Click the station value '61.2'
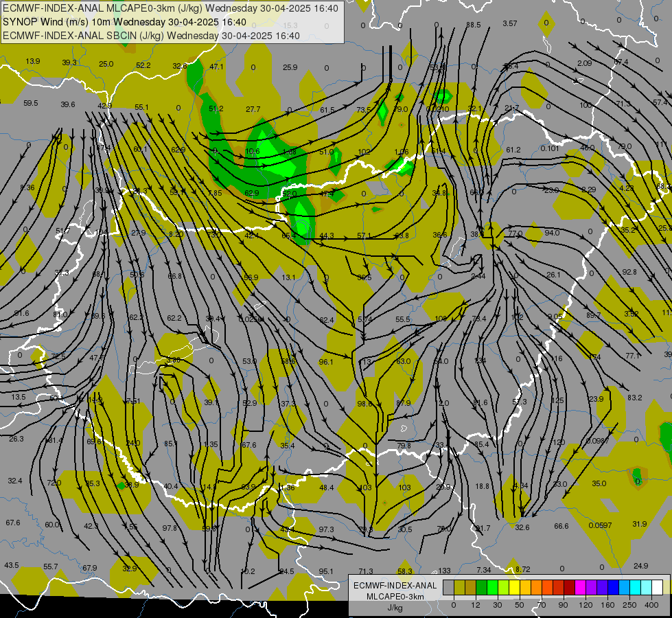Screen dimensions: 672x618 pos(513,150)
